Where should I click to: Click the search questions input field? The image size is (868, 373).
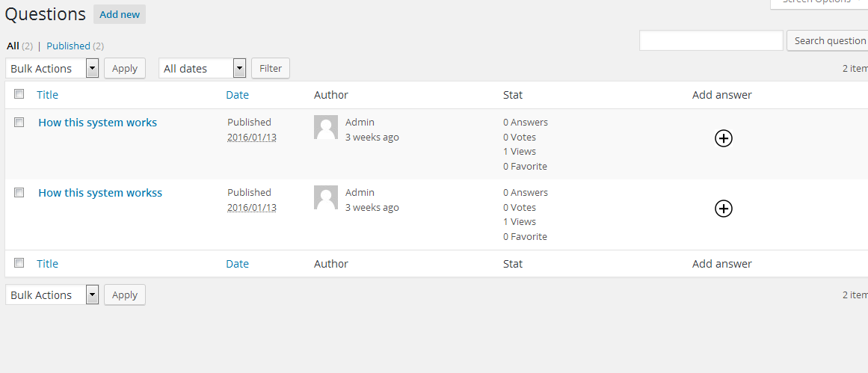tap(711, 40)
